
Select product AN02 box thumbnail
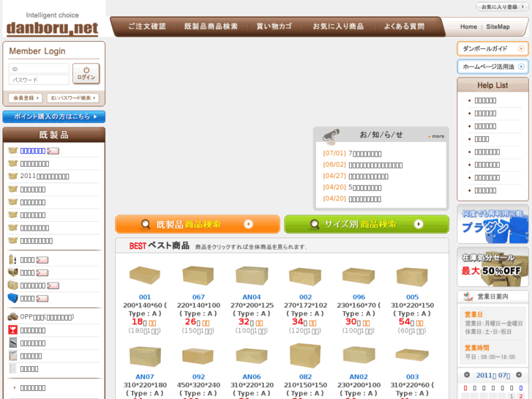pyautogui.click(x=359, y=356)
